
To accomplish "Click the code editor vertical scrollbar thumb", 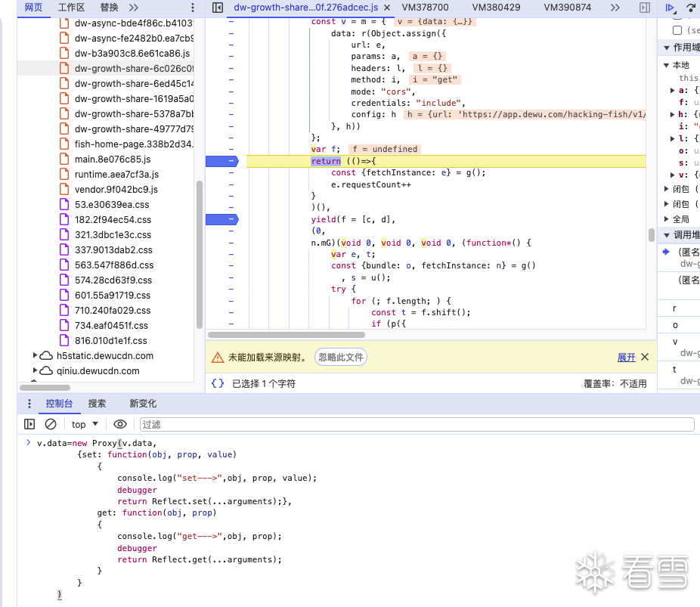I will click(652, 235).
